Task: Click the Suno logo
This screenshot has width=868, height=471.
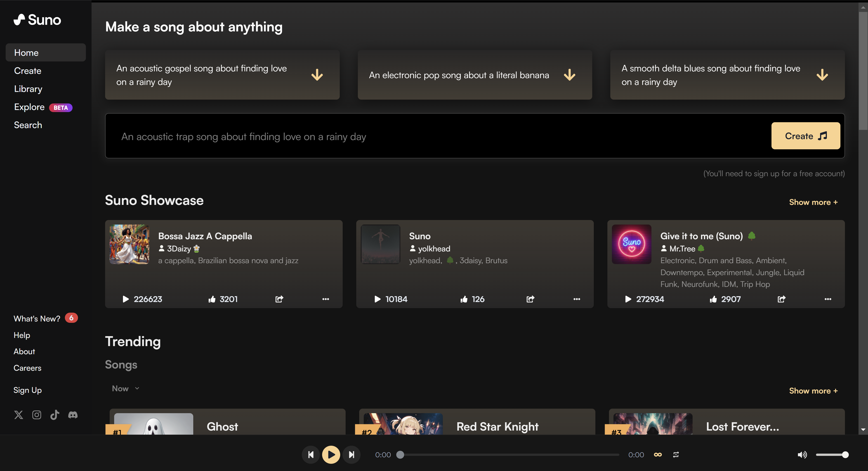Action: [37, 20]
